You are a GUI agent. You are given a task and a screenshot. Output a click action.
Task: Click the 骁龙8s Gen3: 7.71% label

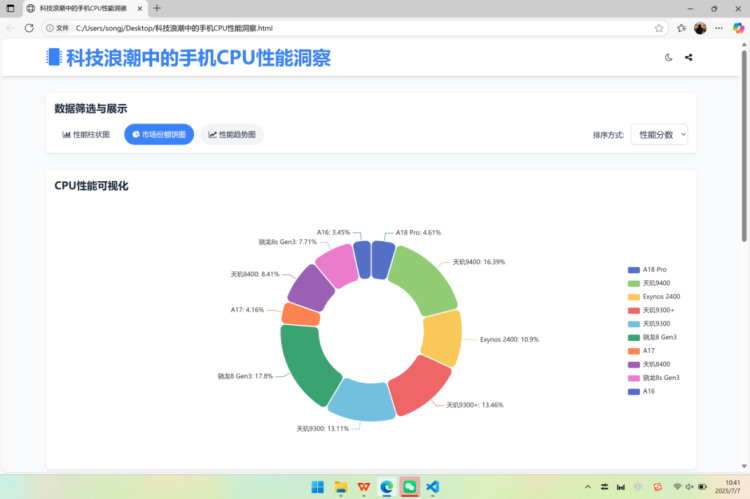(x=288, y=242)
